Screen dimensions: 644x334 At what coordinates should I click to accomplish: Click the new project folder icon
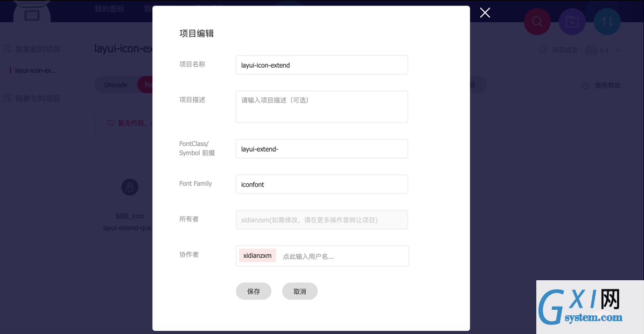click(x=572, y=22)
